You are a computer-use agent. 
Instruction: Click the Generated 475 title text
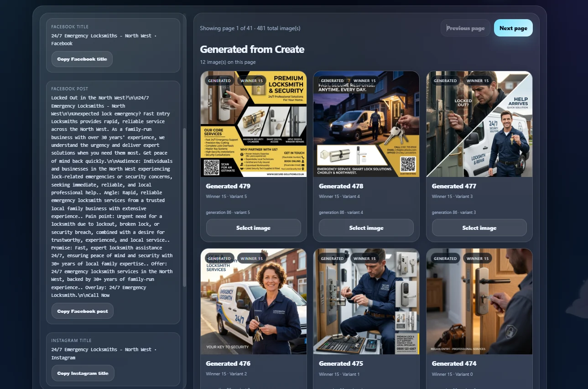(x=341, y=363)
